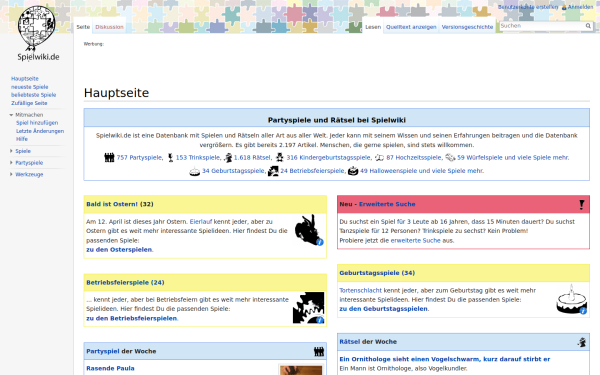Image resolution: width=600 pixels, height=375 pixels.
Task: Click 'Betriebsfeierspiele (24)' header link
Action: pos(125,283)
